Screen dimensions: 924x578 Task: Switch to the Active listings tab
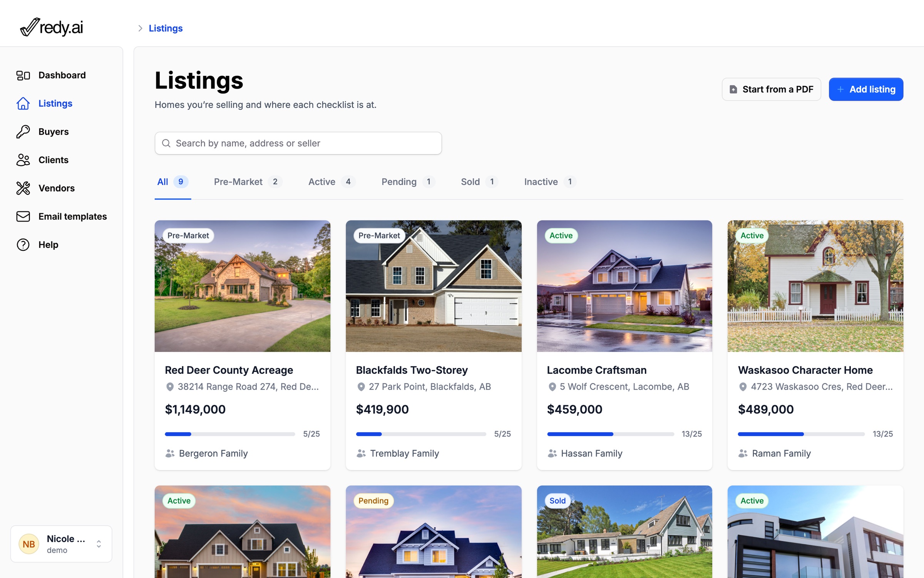pyautogui.click(x=332, y=182)
